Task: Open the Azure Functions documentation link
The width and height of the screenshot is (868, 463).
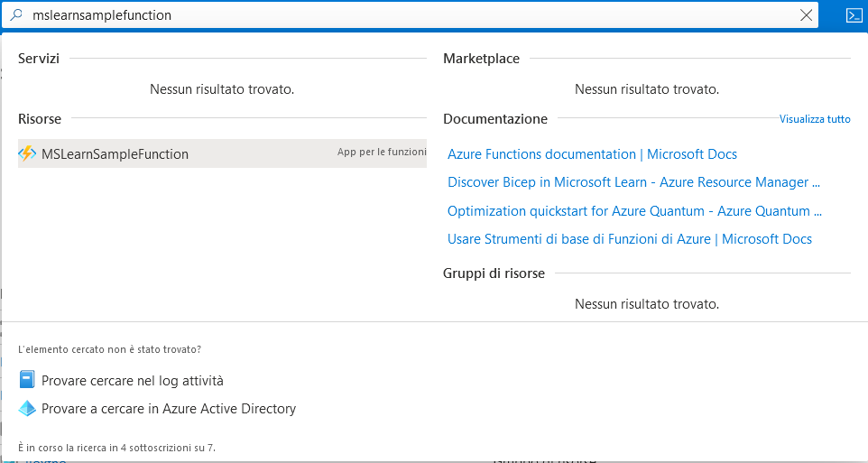Action: point(592,154)
